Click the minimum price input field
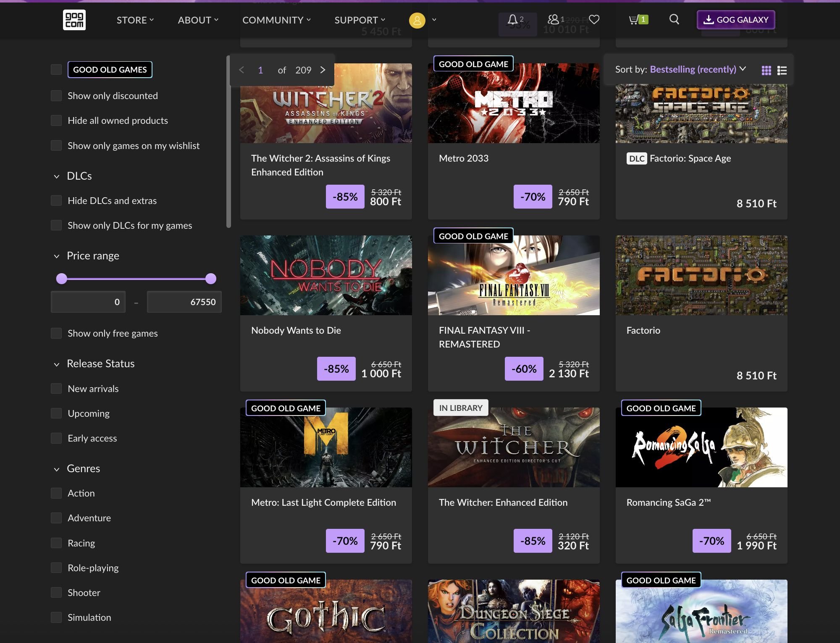The height and width of the screenshot is (643, 840). point(88,302)
